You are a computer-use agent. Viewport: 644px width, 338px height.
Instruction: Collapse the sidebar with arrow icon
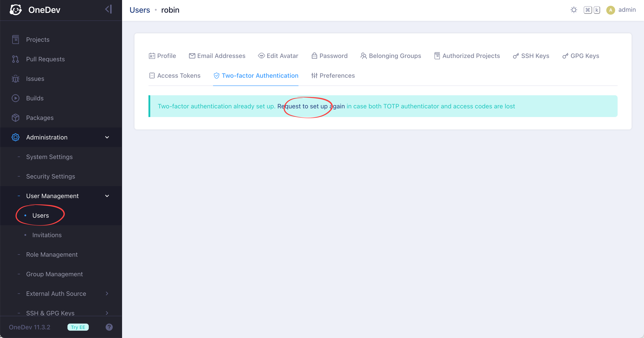coord(109,10)
